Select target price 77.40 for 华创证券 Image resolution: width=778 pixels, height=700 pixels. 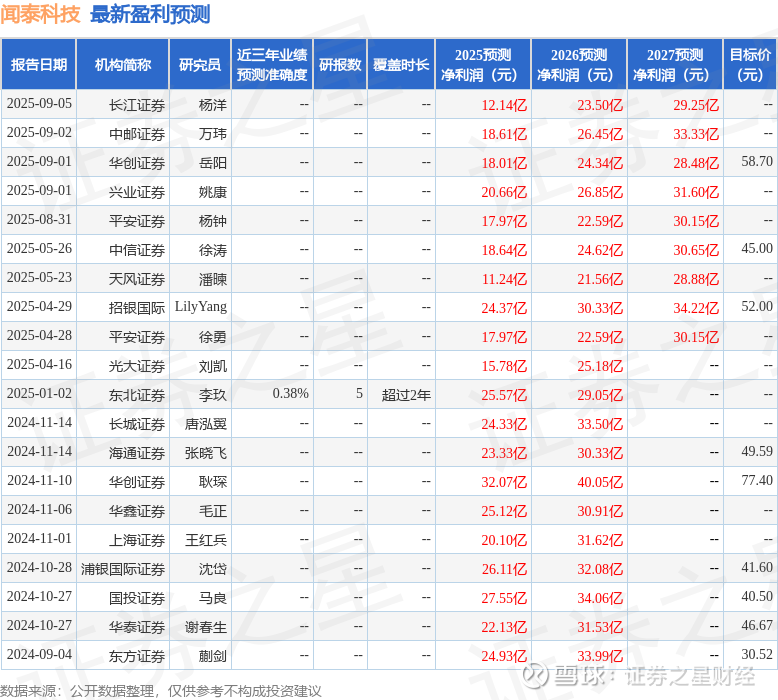pos(757,480)
